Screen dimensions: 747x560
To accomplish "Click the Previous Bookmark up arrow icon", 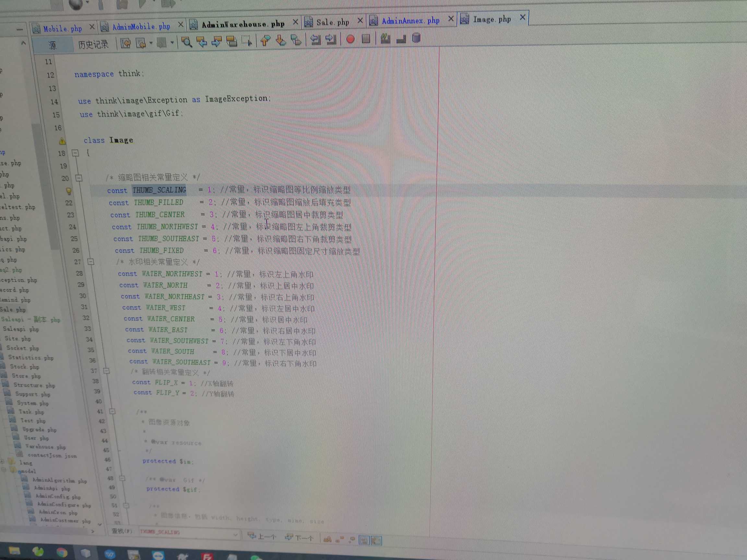I will pos(265,41).
